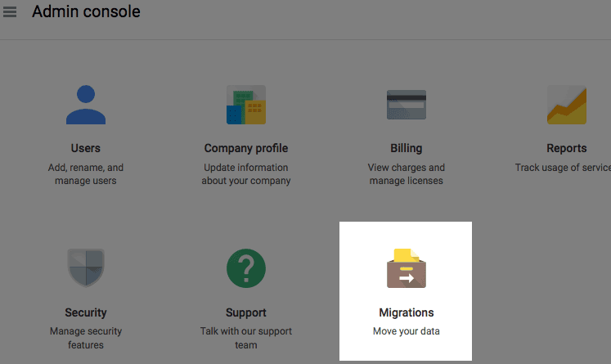This screenshot has height=364, width=611.
Task: Select the Users title
Action: click(86, 148)
